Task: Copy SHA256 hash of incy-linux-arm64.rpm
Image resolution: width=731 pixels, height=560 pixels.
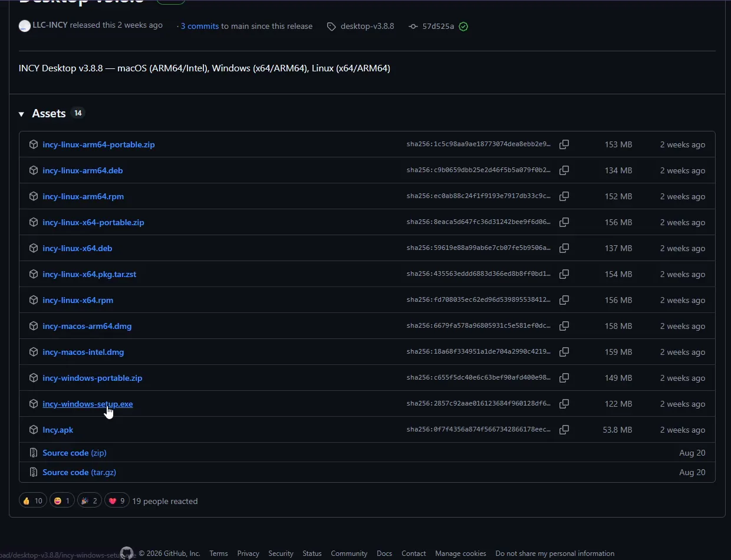Action: 564,196
